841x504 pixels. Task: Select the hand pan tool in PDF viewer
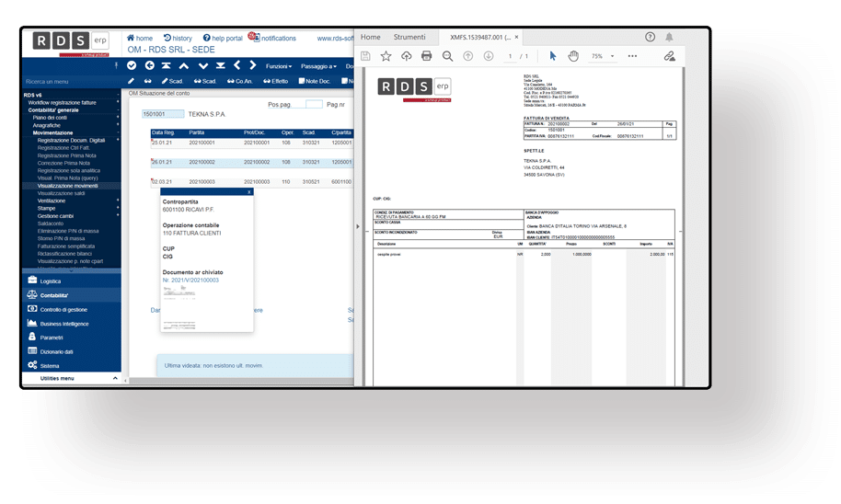(573, 56)
